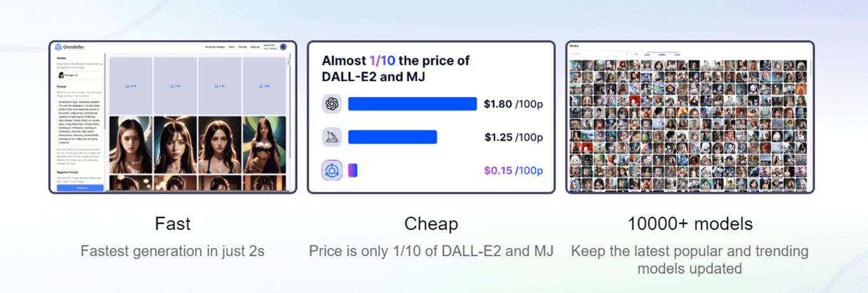This screenshot has height=293, width=868.
Task: Click the Sign up link
Action: (255, 47)
